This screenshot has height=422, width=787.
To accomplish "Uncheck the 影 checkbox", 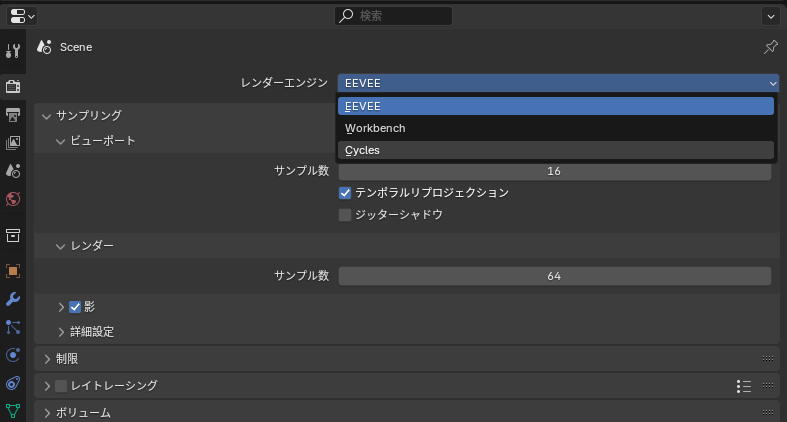I will pos(75,307).
